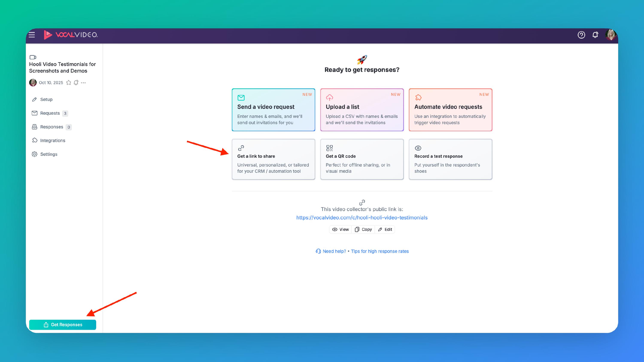Star the collector as favorite
Image resolution: width=644 pixels, height=362 pixels.
68,83
